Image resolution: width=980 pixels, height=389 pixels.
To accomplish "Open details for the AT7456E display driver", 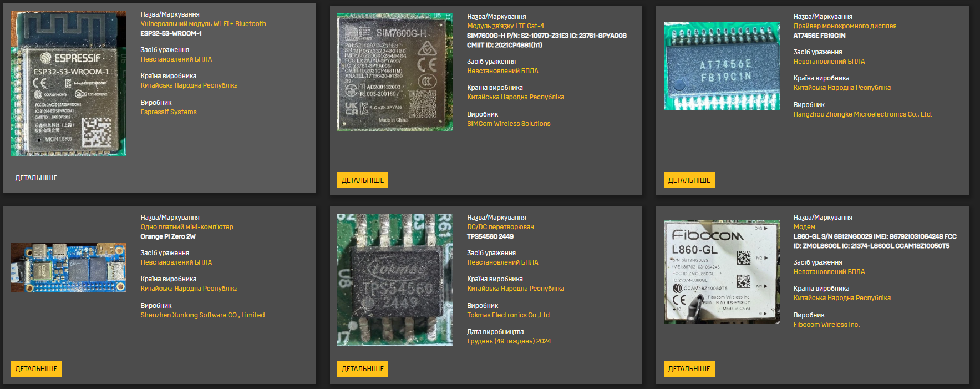I will click(x=689, y=180).
